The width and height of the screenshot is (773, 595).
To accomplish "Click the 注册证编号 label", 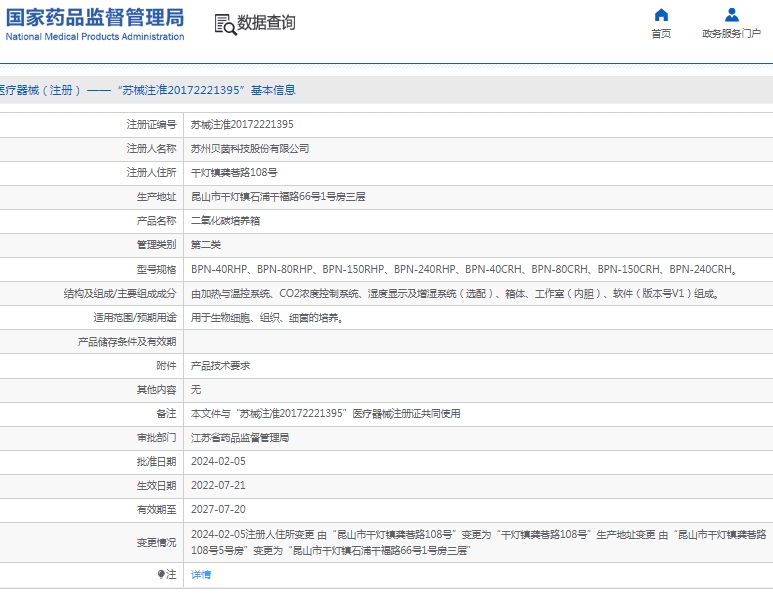I will coord(151,125).
